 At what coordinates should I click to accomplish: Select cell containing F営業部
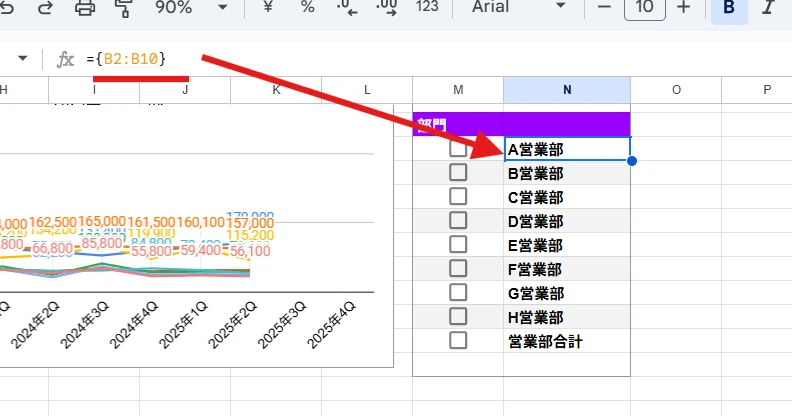pos(567,269)
